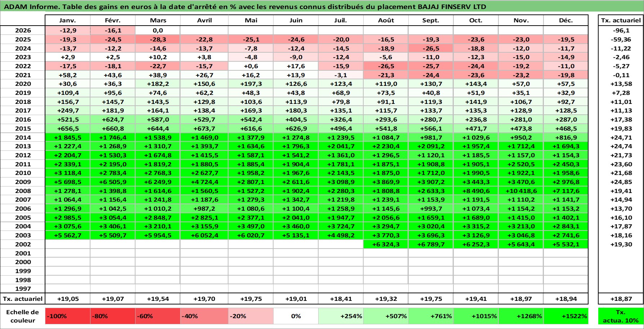The image size is (644, 329).
Task: Click the empty Avril 2026 cell
Action: [x=204, y=31]
